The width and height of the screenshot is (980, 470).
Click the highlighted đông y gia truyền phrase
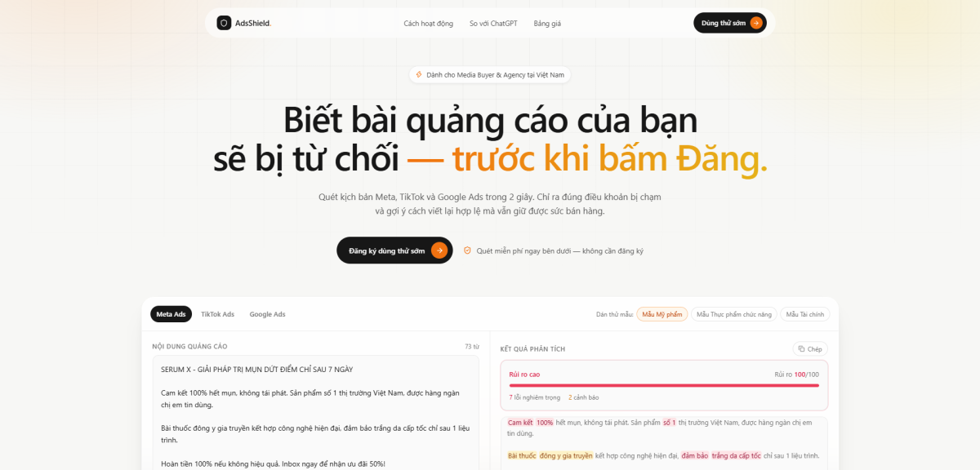566,455
